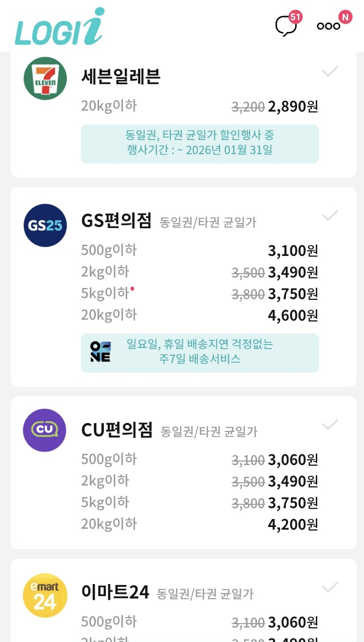Tap the CU편의점 store name
The height and width of the screenshot is (642, 364).
point(117,430)
